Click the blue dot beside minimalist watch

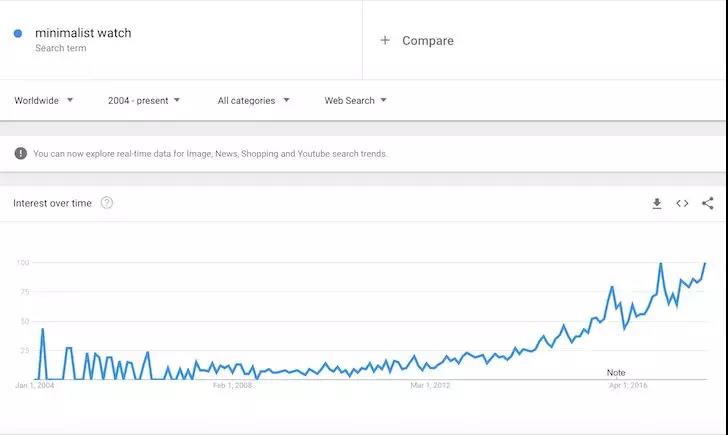(18, 33)
